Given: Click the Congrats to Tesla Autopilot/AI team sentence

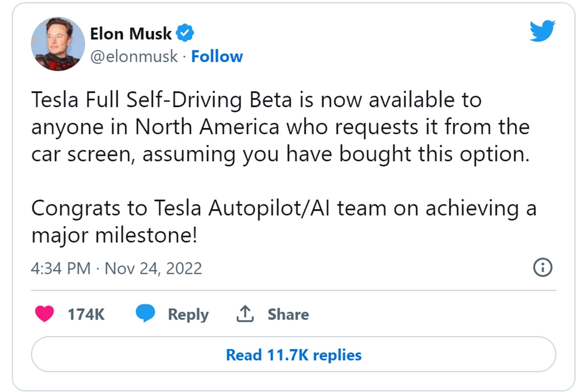Looking at the screenshot, I should tap(284, 208).
